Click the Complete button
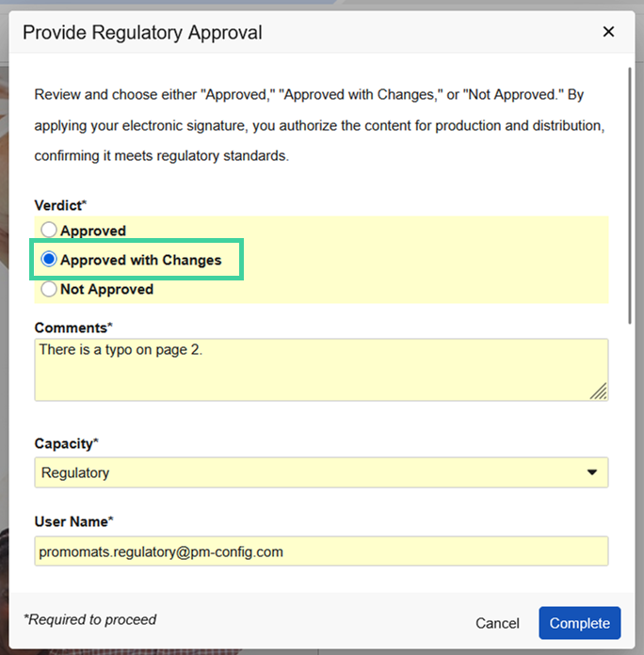 pos(580,623)
